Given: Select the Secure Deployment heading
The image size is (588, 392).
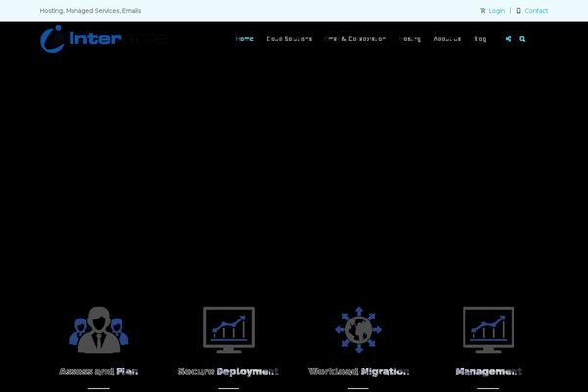Looking at the screenshot, I should (228, 371).
